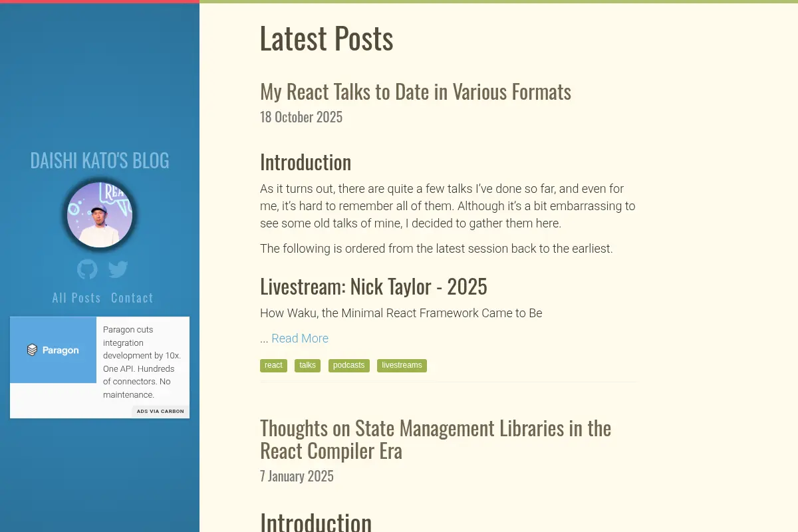Click the Livestream: Nick Taylor - 2025 heading
Viewport: 798px width, 532px height.
pyautogui.click(x=374, y=287)
